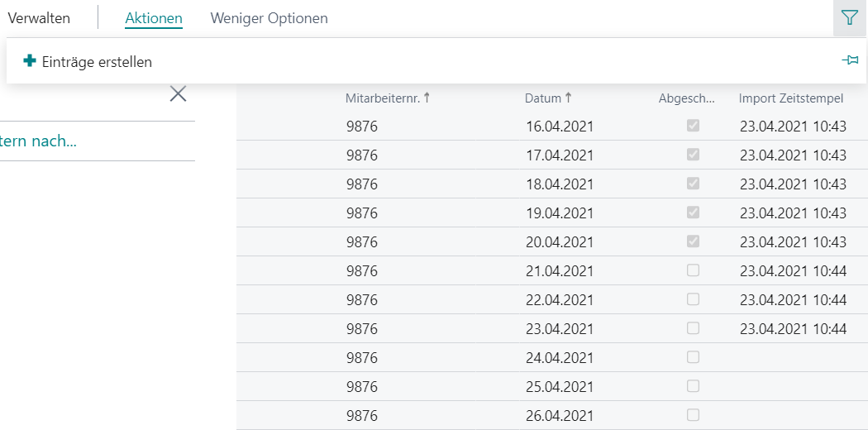The width and height of the screenshot is (868, 430).
Task: Open Abgesch... column header options
Action: coord(686,98)
